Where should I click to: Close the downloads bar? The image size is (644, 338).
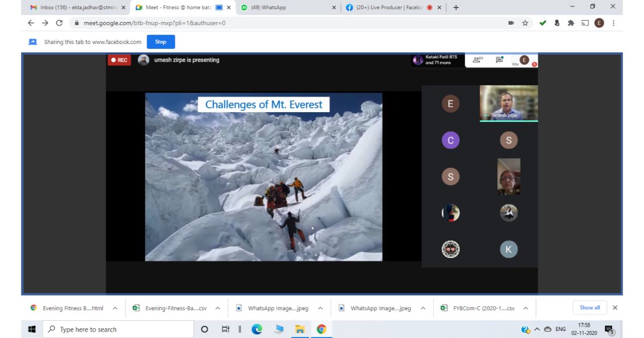[615, 307]
